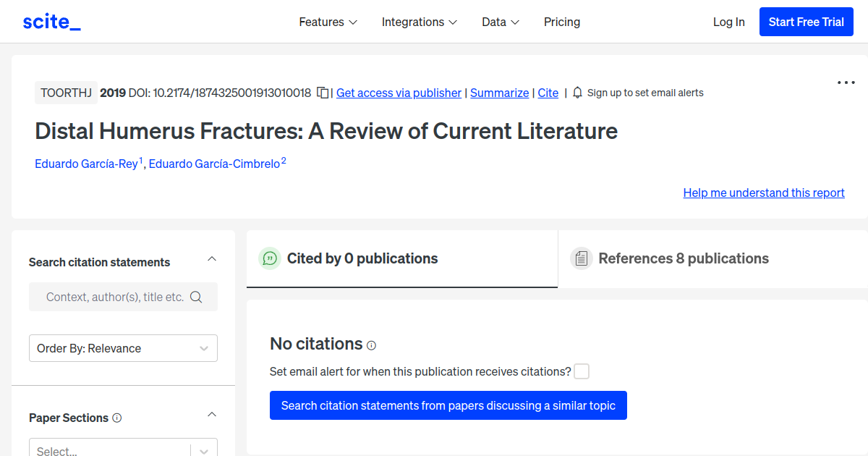Click the info icon beside Paper Sections
Screen dimensions: 868x456
[x=117, y=418]
